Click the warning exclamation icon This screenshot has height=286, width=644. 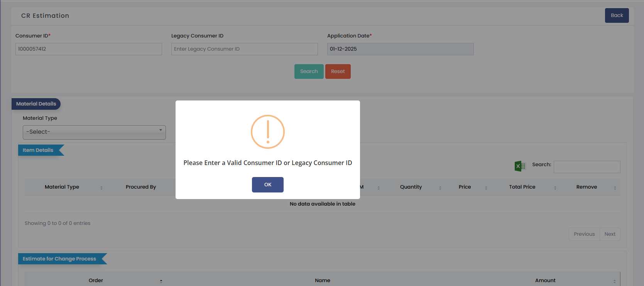click(x=268, y=132)
